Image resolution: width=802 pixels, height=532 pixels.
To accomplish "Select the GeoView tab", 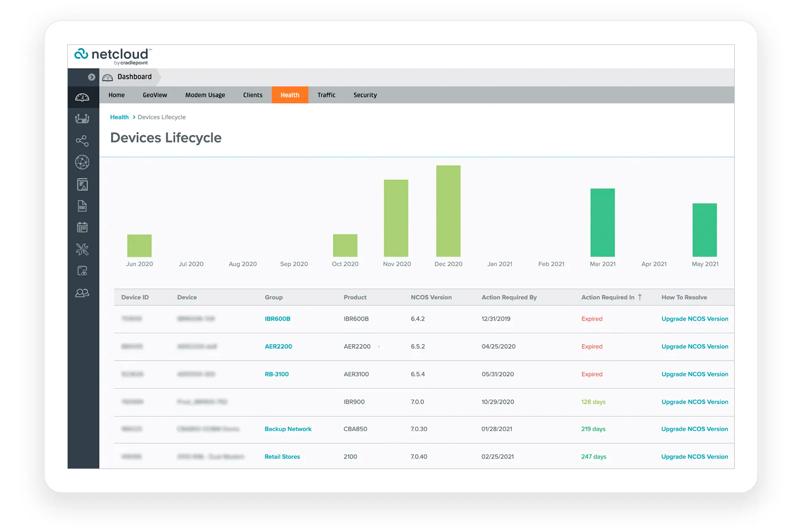I will (x=155, y=95).
